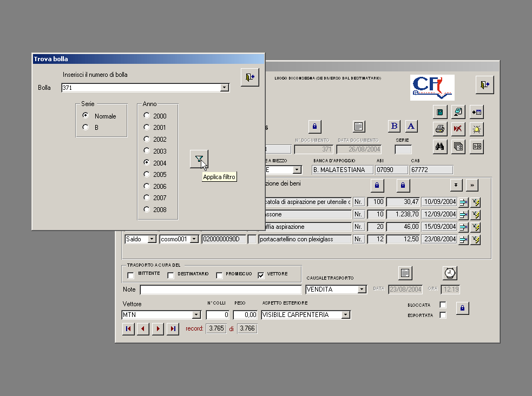Go to previous record

(x=143, y=328)
